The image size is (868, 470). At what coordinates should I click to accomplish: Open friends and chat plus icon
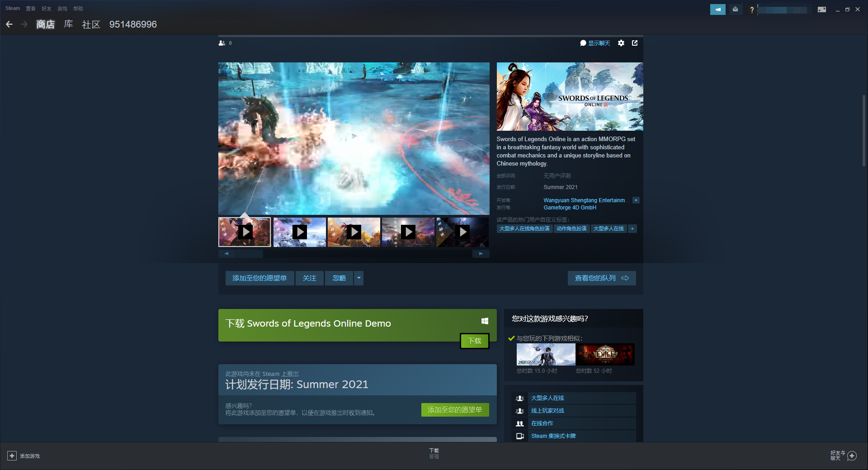(852, 456)
